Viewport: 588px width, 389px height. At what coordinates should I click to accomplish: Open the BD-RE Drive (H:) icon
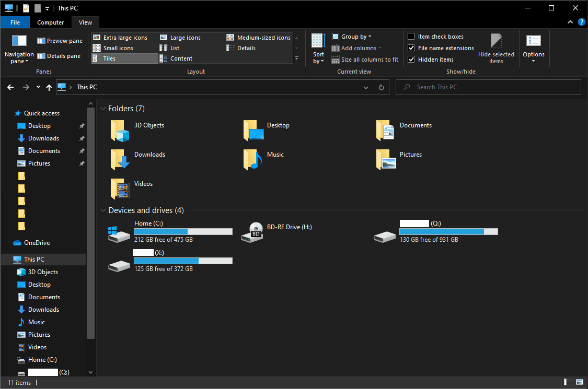pos(252,232)
